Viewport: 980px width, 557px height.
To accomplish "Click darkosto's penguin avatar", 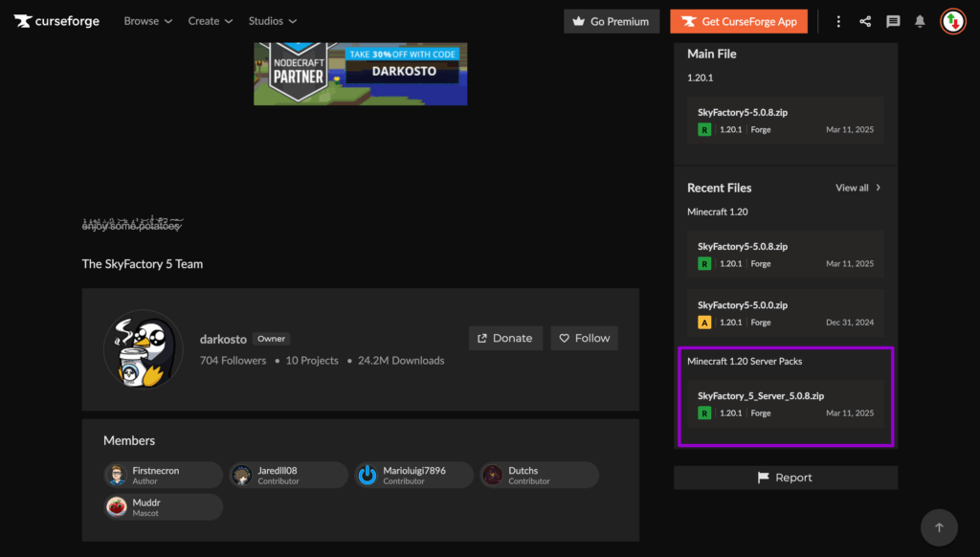I will [144, 348].
